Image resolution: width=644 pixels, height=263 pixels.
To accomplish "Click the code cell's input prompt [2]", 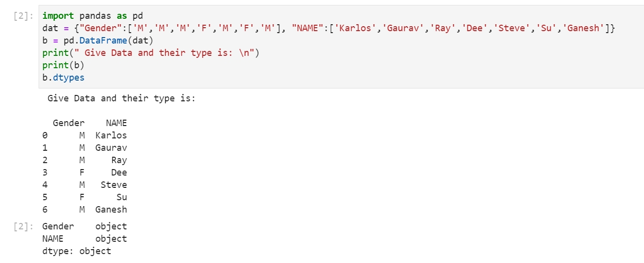I will pyautogui.click(x=22, y=16).
